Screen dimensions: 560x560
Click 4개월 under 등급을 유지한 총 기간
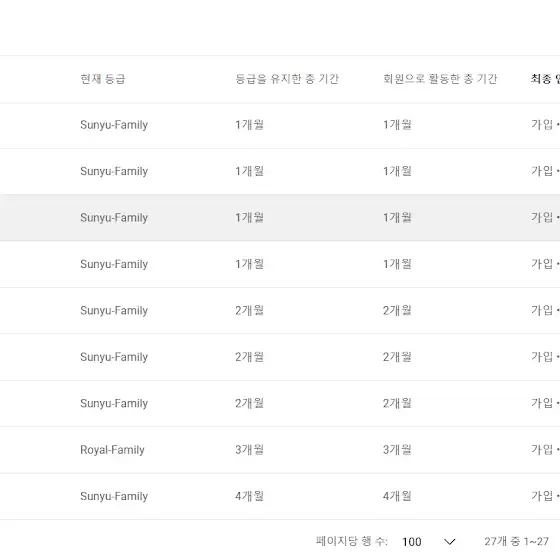pos(249,496)
